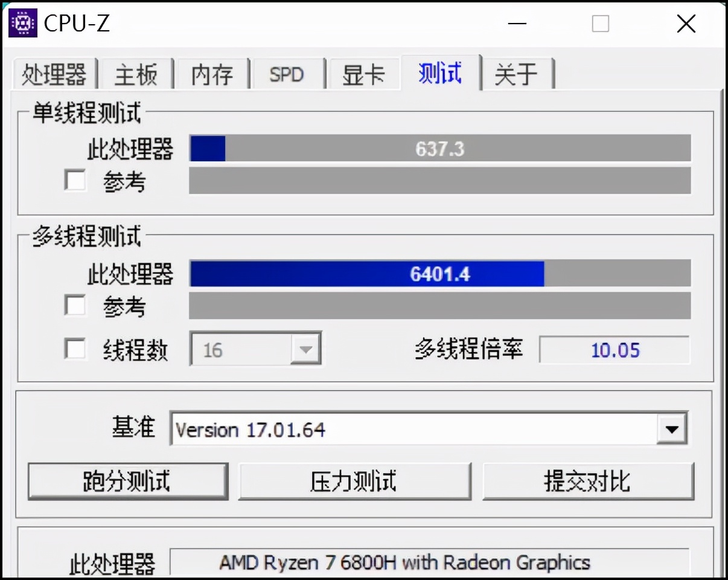Toggle the 线程数 checkbox
This screenshot has width=728, height=580.
75,348
